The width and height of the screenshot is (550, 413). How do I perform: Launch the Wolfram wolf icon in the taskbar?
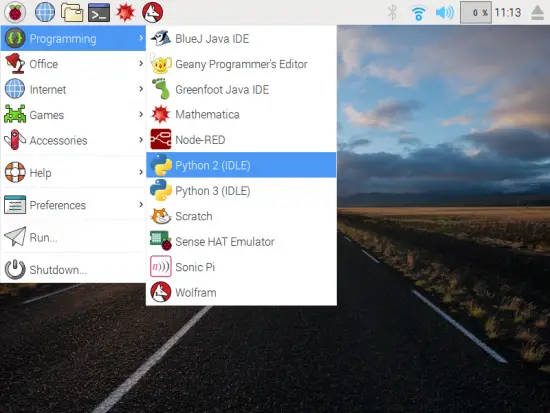click(152, 12)
